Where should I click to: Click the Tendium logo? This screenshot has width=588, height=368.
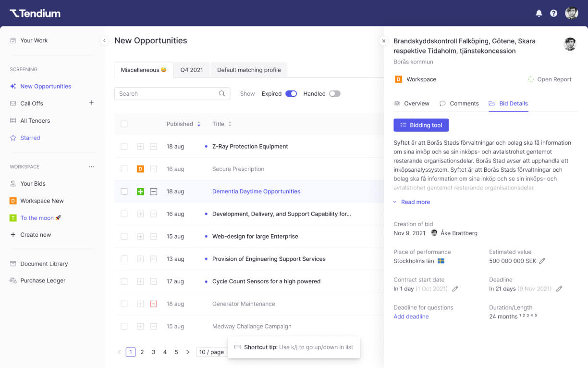tap(35, 13)
